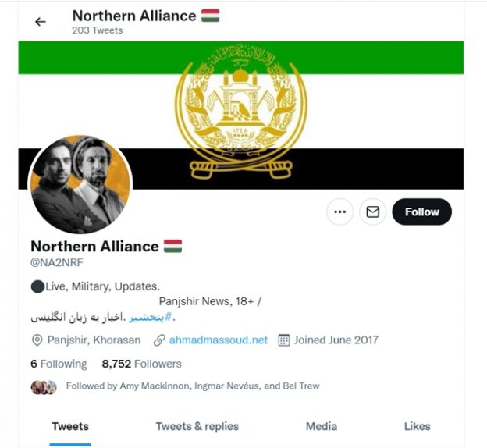Follow the Northern Alliance account
Image resolution: width=487 pixels, height=448 pixels.
(x=421, y=212)
